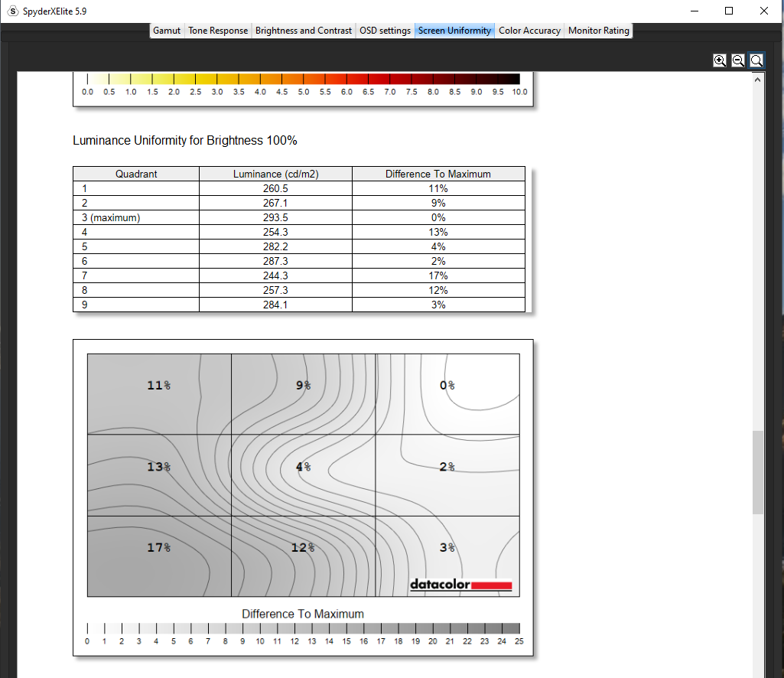
Task: Click the vertical scrollbar thumb
Action: (x=758, y=471)
